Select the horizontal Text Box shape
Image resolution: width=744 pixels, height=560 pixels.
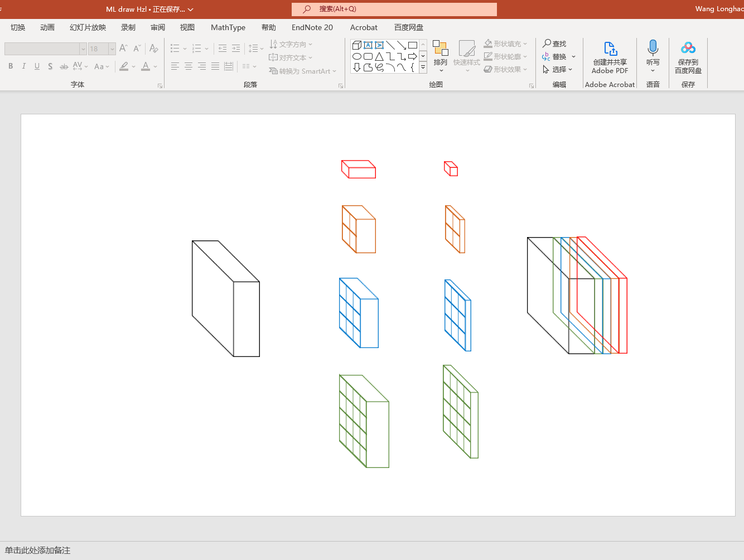coord(368,45)
